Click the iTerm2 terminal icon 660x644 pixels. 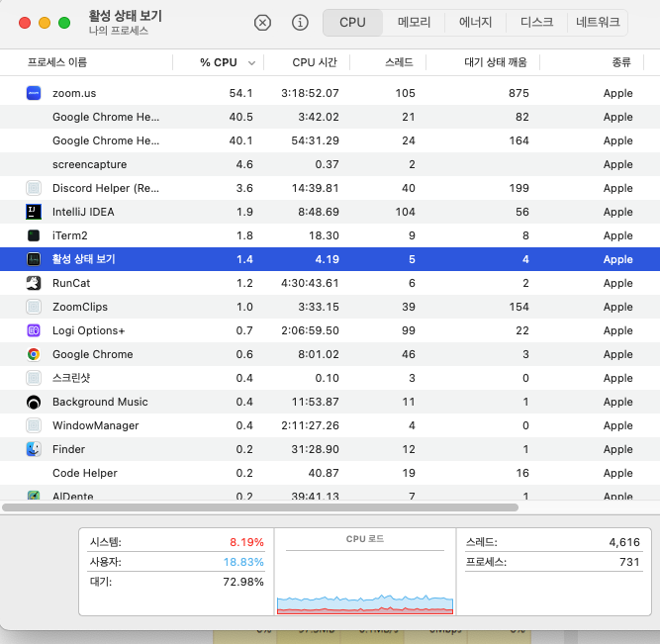click(34, 235)
